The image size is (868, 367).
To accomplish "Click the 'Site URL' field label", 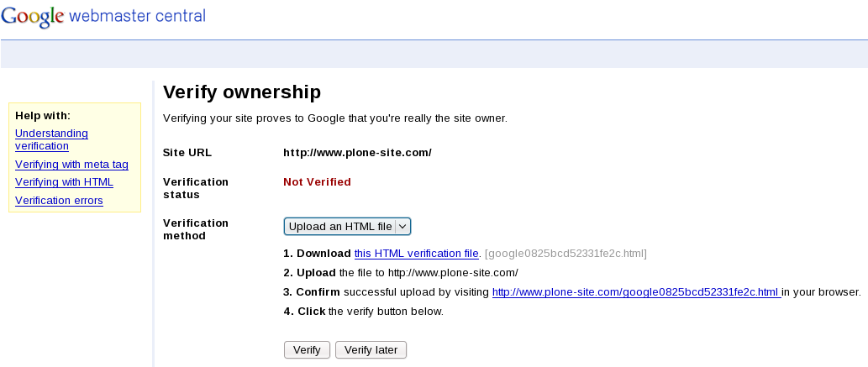I will point(187,153).
